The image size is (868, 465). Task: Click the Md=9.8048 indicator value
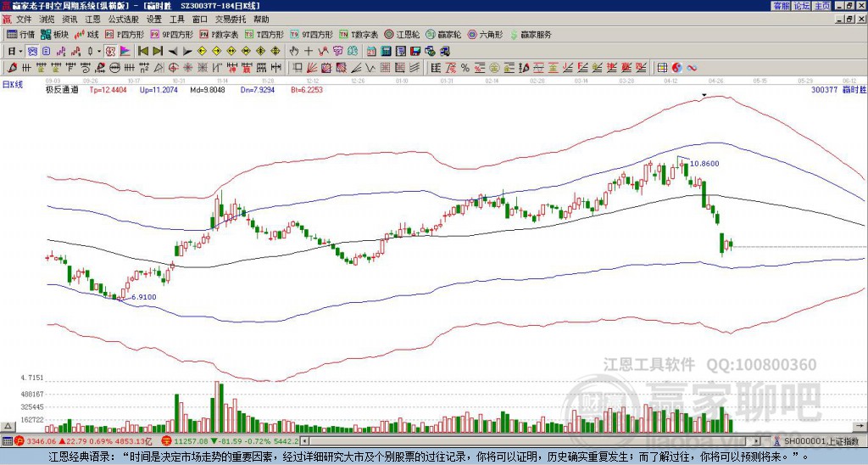pos(208,89)
